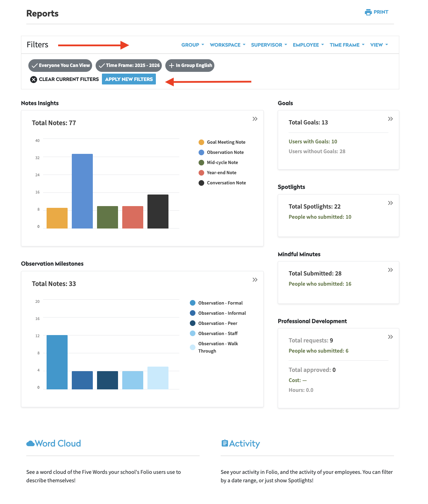The image size is (428, 504).
Task: Click the Observation - Peer legend swatch
Action: click(x=193, y=323)
